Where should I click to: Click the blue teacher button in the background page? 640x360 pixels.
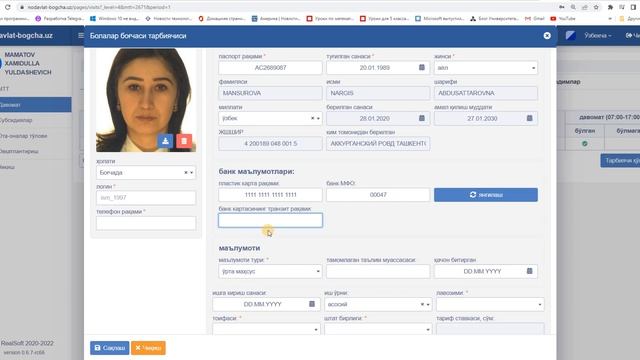[620, 161]
